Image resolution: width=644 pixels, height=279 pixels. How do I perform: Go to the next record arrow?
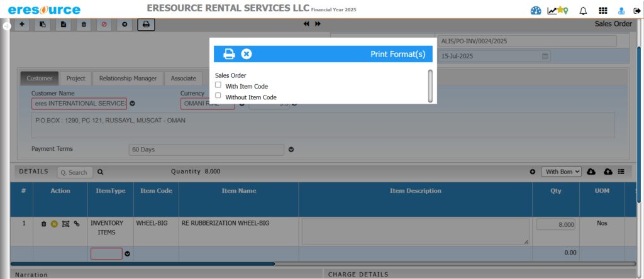(318, 24)
